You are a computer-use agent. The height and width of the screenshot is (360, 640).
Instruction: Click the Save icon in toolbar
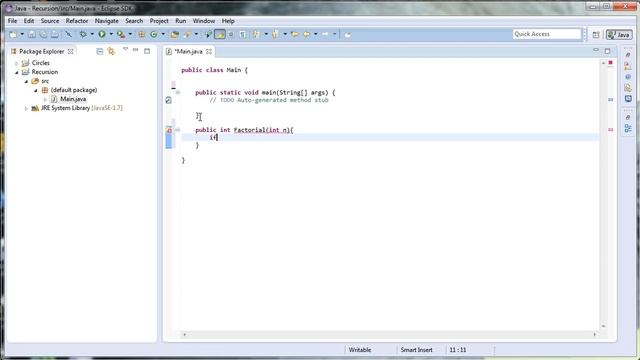click(32, 35)
